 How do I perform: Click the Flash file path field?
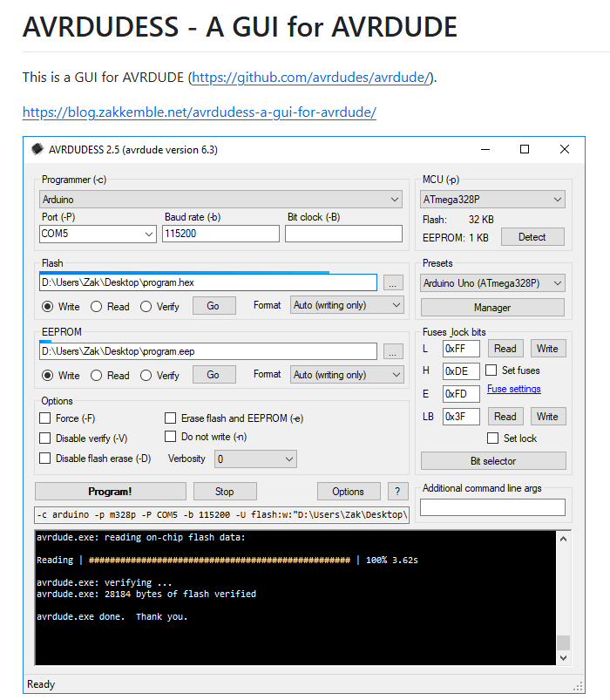click(208, 282)
